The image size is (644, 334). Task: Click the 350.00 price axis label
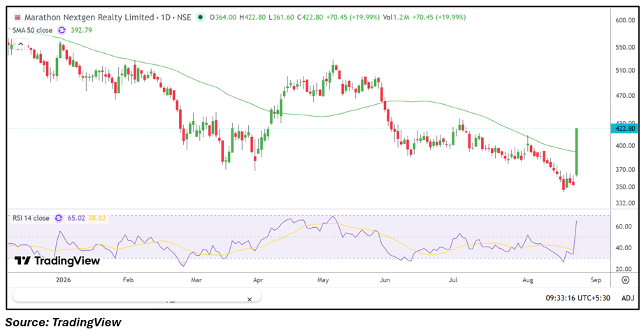point(625,187)
